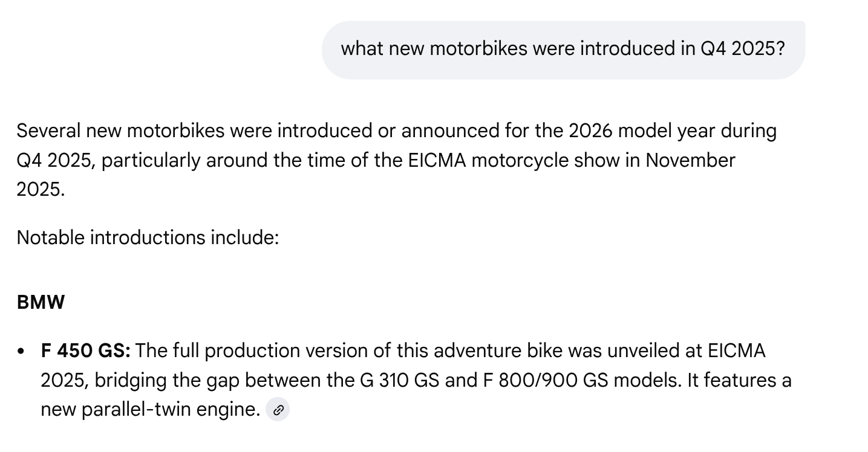Click the user question message bubble
The image size is (868, 452).
click(563, 50)
